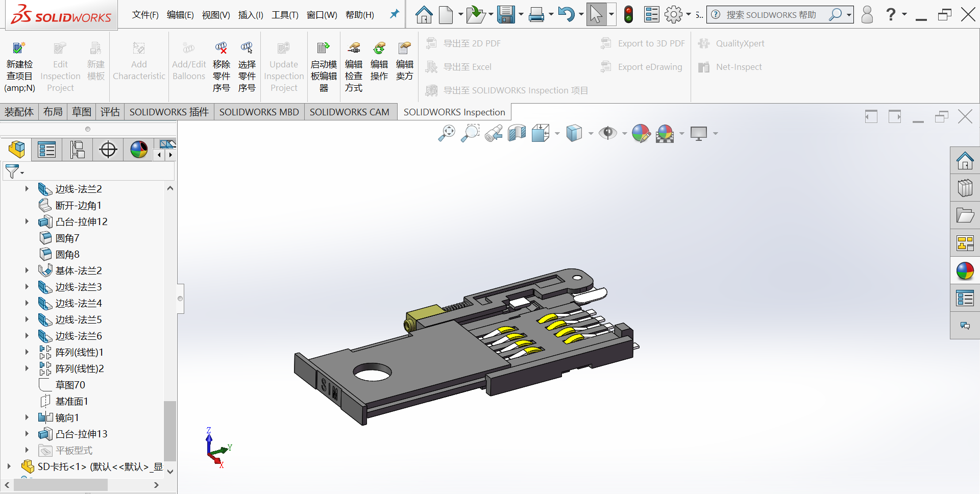Screen dimensions: 980x494
Task: Click Zoom to Fit in the view toolbar
Action: tap(447, 133)
